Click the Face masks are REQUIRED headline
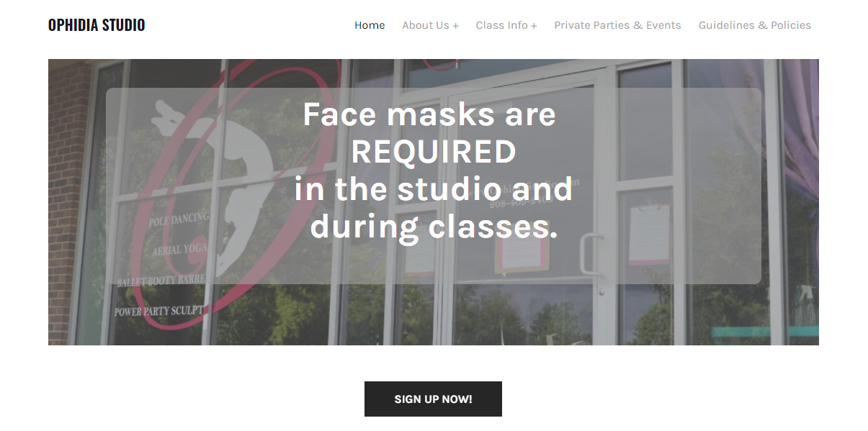The height and width of the screenshot is (431, 868). tap(433, 171)
